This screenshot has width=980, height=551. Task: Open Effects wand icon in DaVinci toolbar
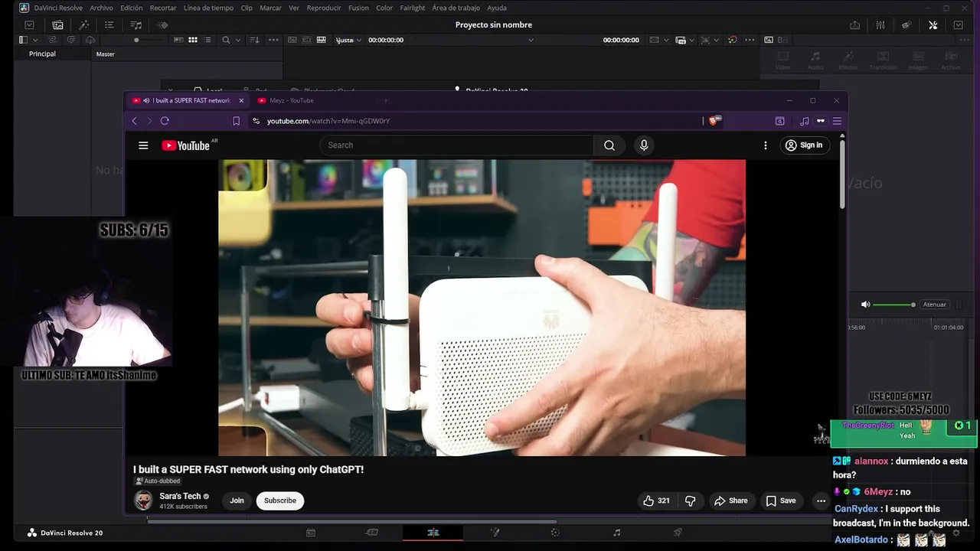(83, 24)
